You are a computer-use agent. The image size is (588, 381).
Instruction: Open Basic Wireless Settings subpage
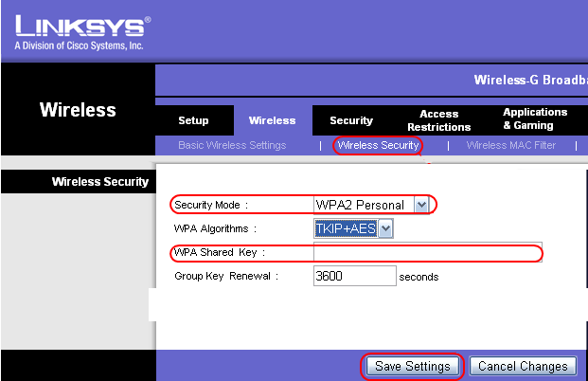pos(232,145)
